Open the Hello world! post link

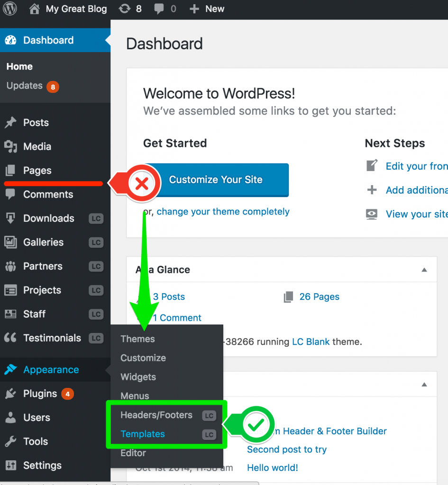[x=273, y=467]
